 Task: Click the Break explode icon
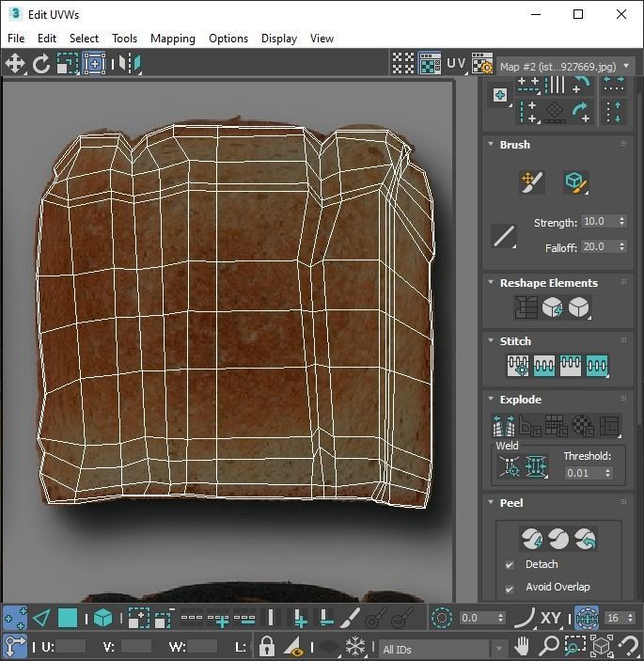click(x=504, y=426)
